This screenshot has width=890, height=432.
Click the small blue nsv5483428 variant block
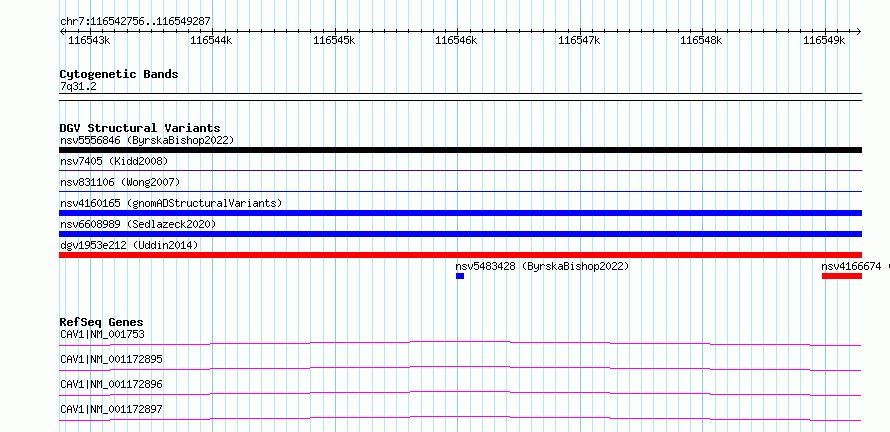[x=460, y=276]
